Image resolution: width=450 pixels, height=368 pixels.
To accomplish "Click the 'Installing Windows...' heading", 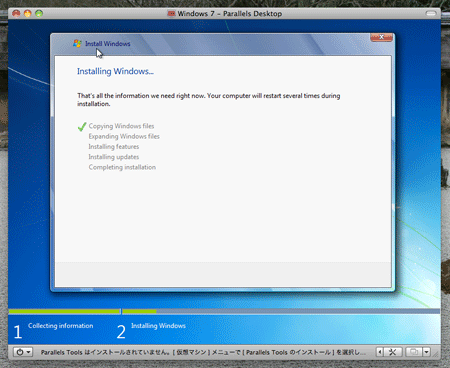I will point(115,71).
